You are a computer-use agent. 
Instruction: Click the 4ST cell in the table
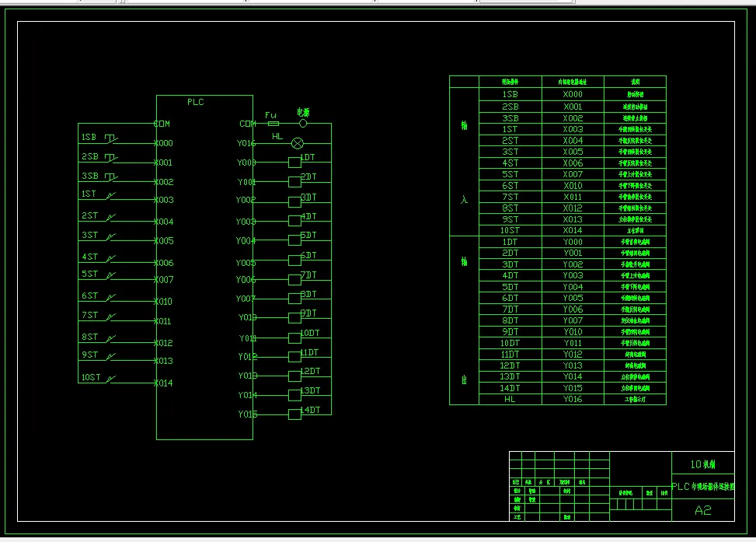tap(510, 163)
